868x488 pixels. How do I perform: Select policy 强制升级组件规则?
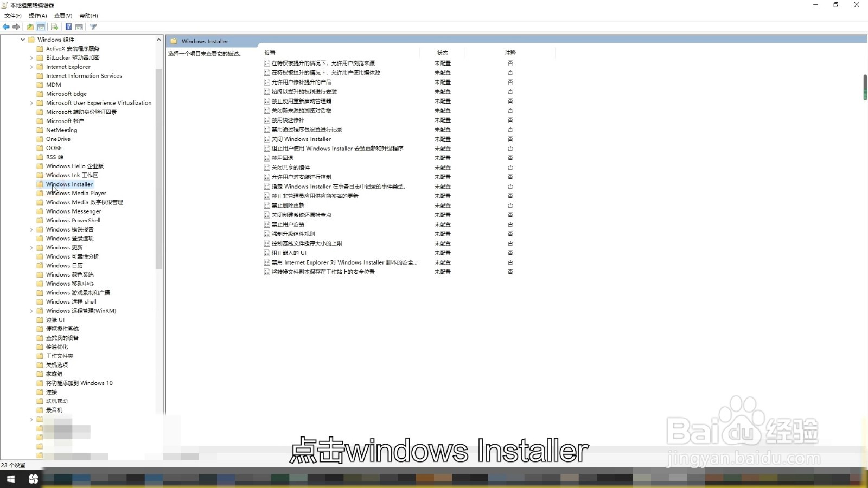293,234
